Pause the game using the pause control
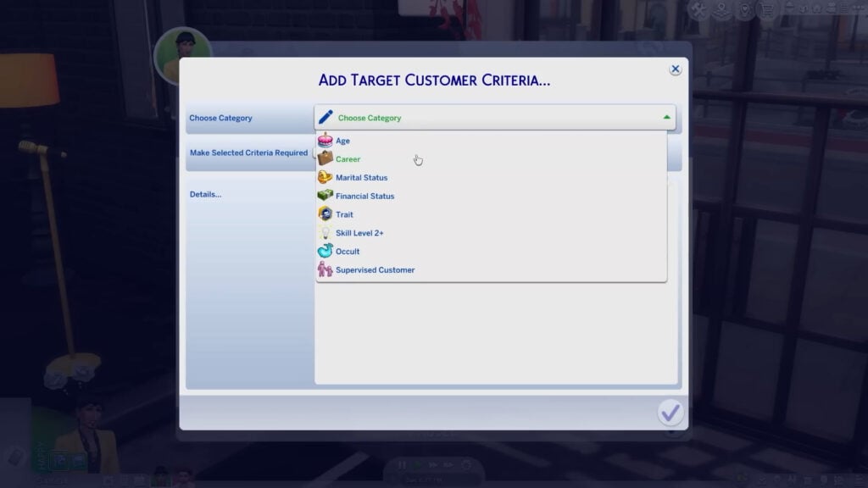Image resolution: width=868 pixels, height=488 pixels. (403, 465)
